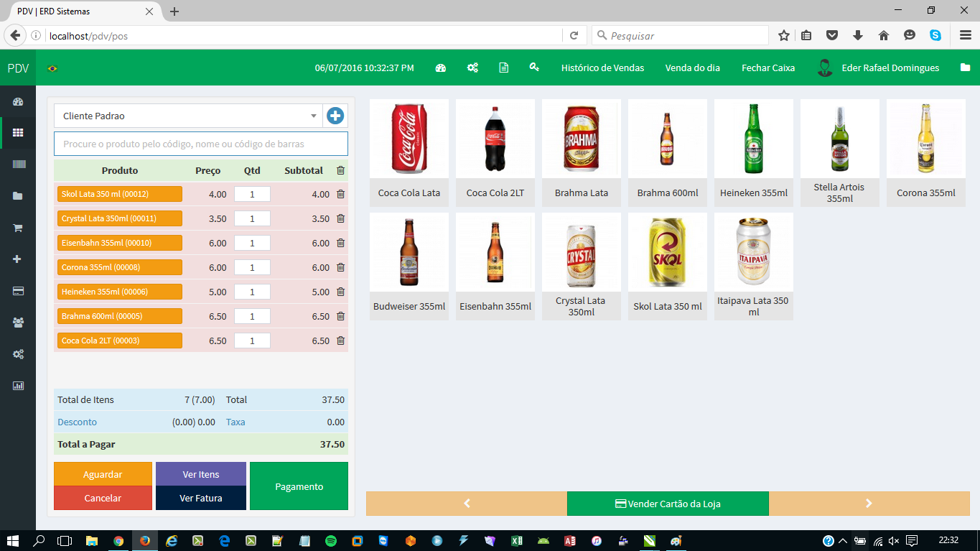This screenshot has height=551, width=980.
Task: Delete Skol Lata 350 ml row with trash icon
Action: click(340, 194)
